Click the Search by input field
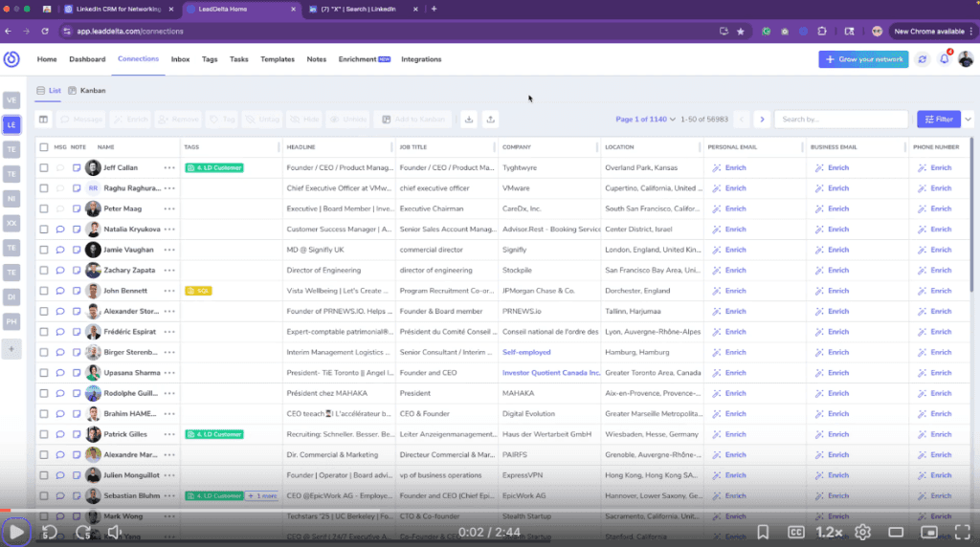 coord(840,120)
